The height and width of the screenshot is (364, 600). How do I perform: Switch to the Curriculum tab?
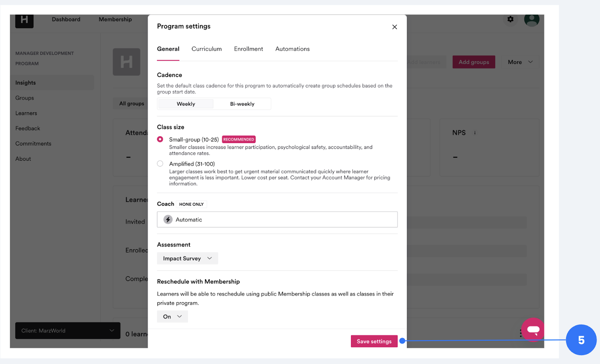click(x=207, y=49)
